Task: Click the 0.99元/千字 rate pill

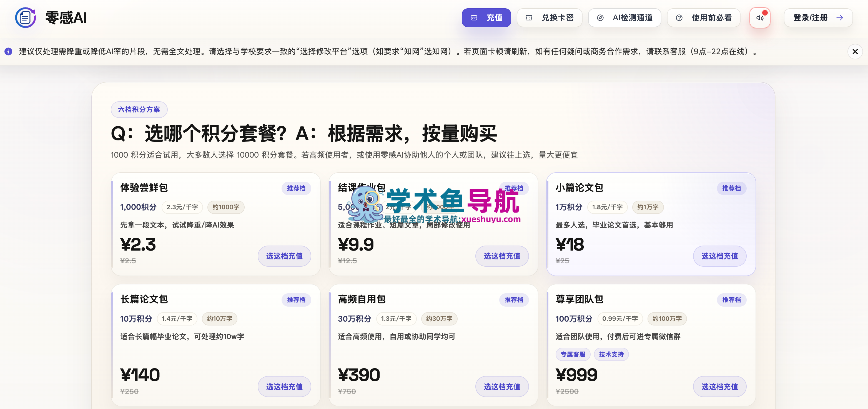Action: coord(620,319)
